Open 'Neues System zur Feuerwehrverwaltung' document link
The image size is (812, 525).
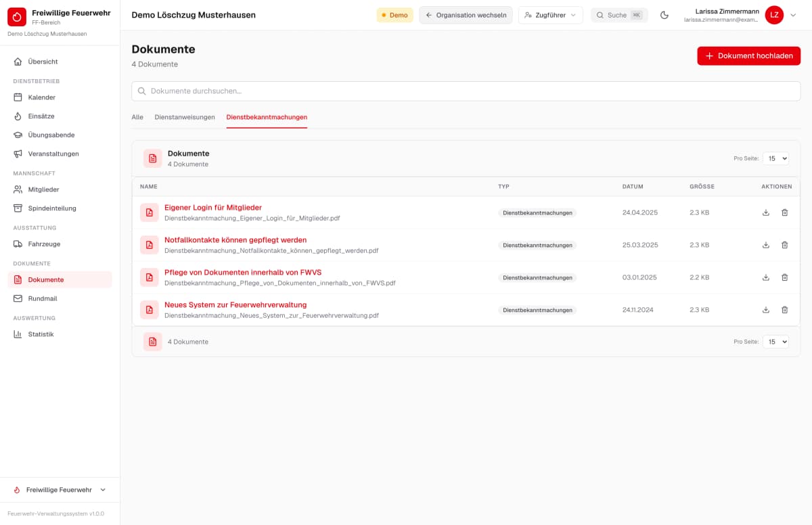[x=235, y=305]
